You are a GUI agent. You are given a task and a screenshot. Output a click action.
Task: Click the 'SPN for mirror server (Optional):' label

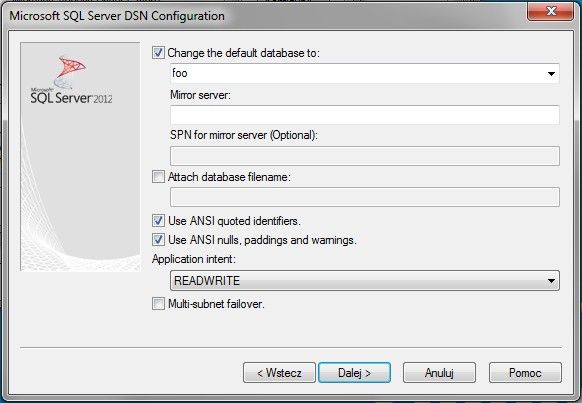pos(244,135)
